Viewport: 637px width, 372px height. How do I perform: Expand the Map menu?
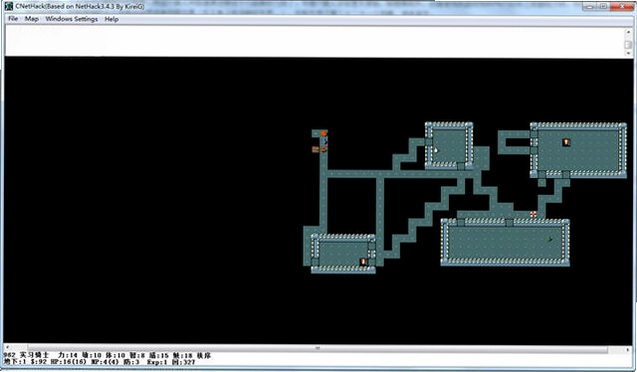coord(32,19)
